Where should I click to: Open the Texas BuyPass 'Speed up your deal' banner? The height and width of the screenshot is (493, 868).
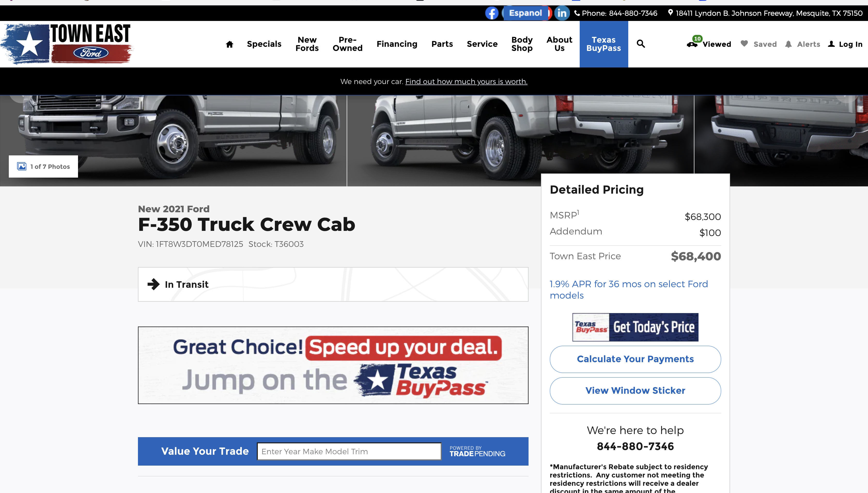[333, 365]
